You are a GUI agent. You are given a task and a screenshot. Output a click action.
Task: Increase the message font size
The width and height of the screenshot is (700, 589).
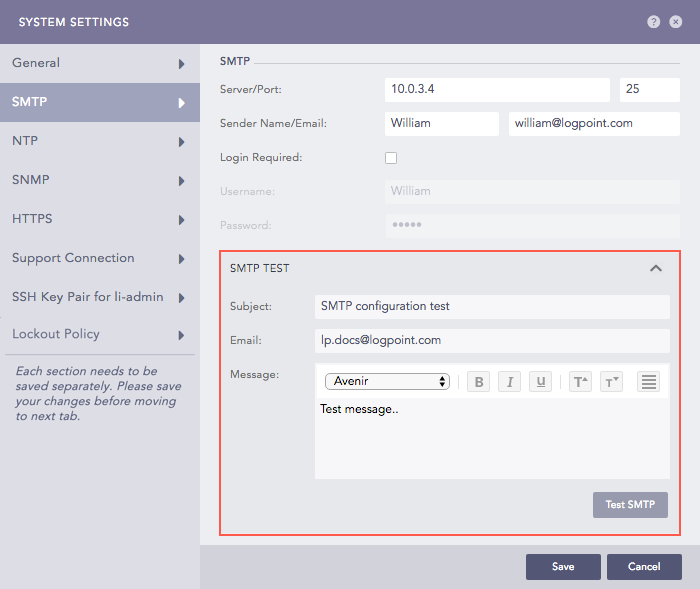pyautogui.click(x=580, y=382)
